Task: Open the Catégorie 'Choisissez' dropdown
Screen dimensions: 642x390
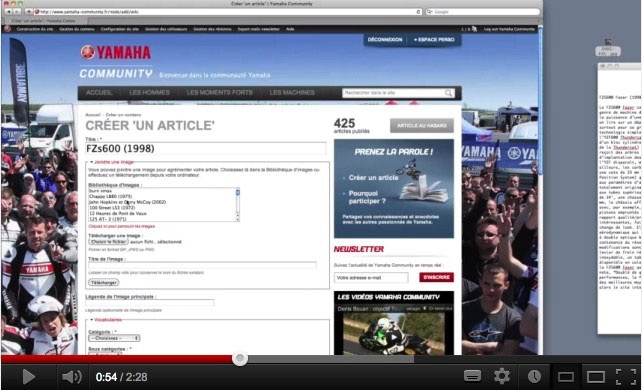Action: click(114, 338)
